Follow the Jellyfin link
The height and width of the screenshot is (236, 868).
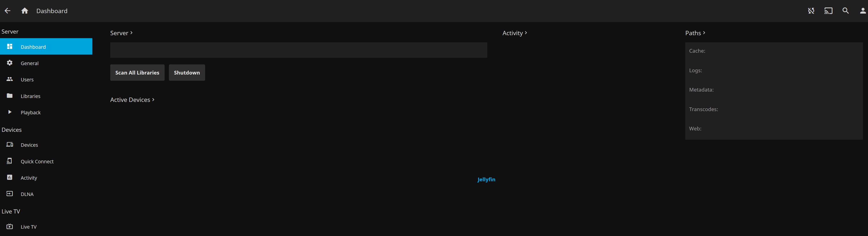click(x=486, y=179)
